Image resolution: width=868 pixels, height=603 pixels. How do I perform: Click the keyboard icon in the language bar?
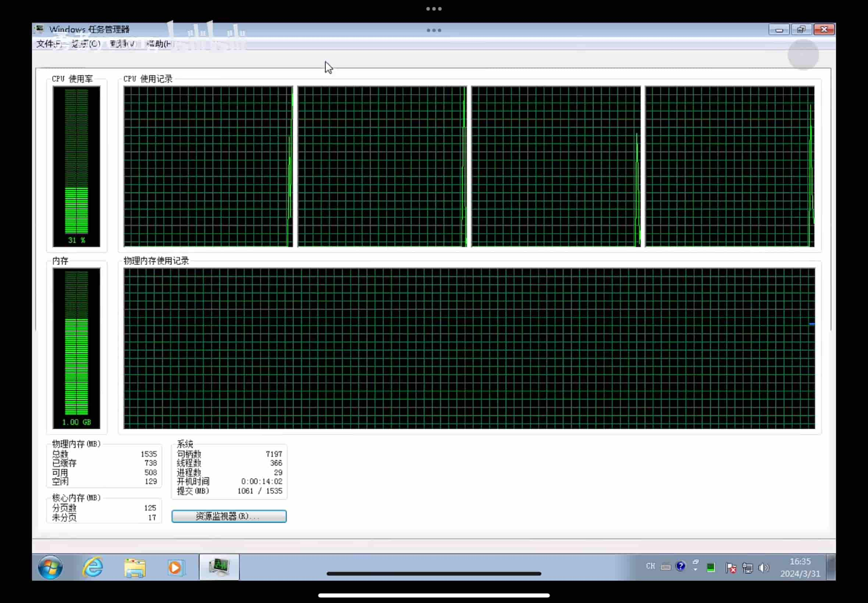pyautogui.click(x=666, y=567)
